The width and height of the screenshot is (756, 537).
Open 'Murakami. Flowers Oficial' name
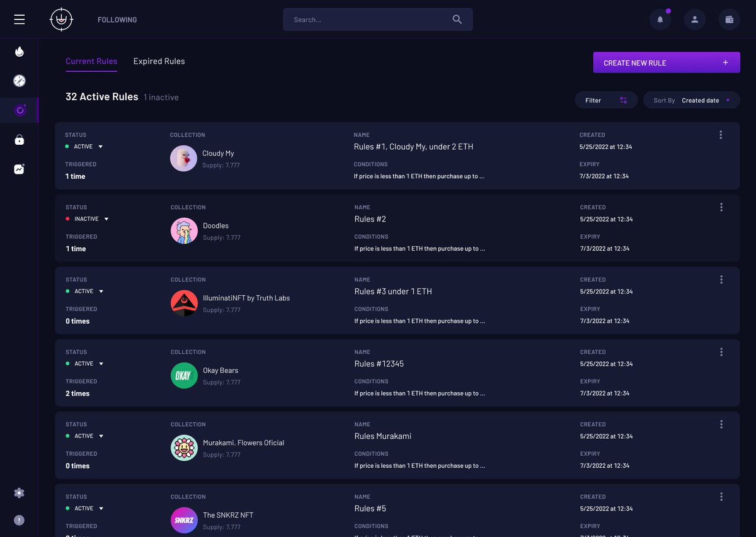coord(244,443)
